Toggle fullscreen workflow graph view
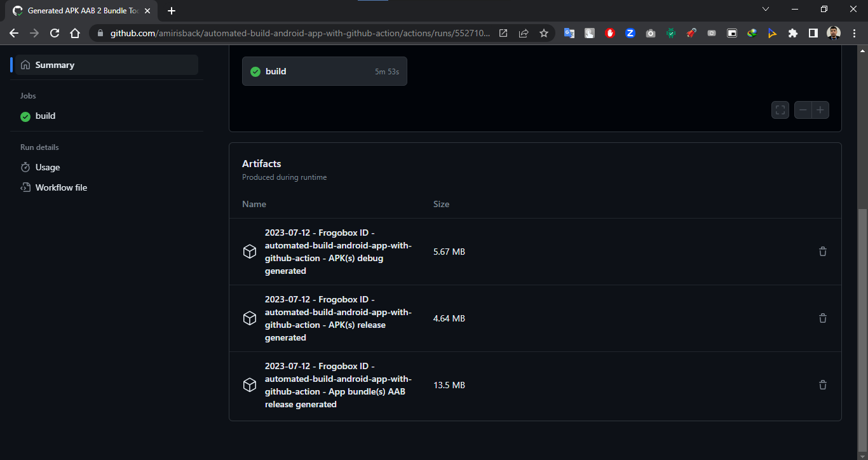 (x=780, y=110)
